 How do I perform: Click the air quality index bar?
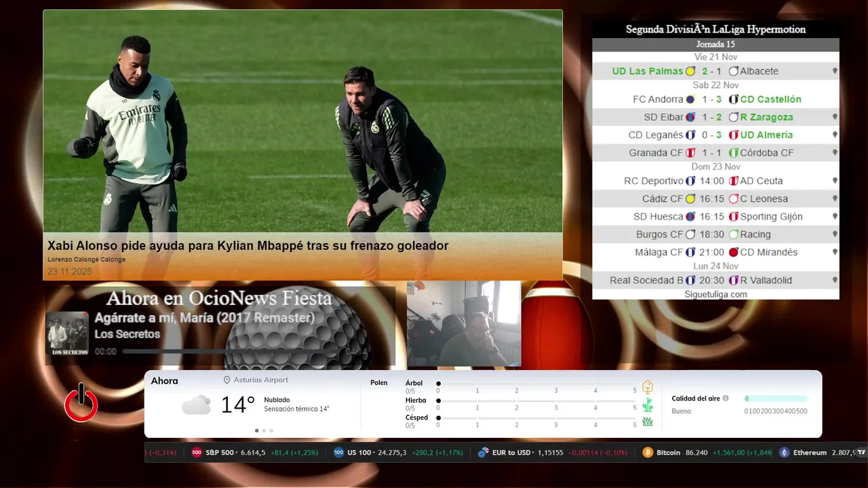pyautogui.click(x=776, y=399)
